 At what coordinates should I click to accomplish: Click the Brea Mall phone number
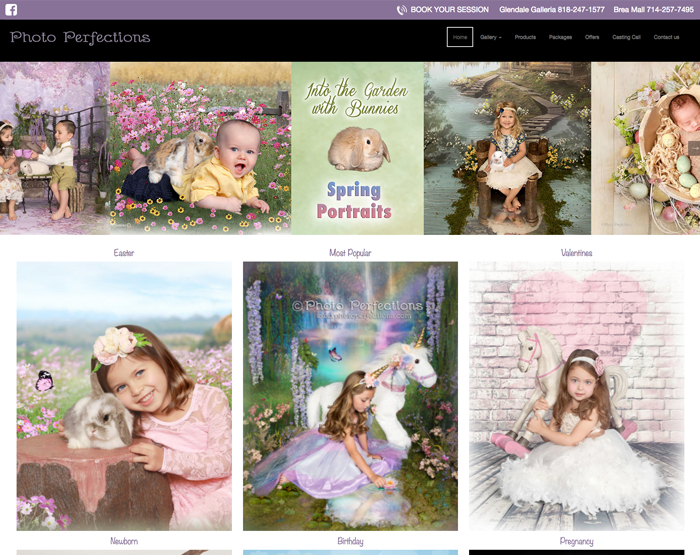point(654,10)
